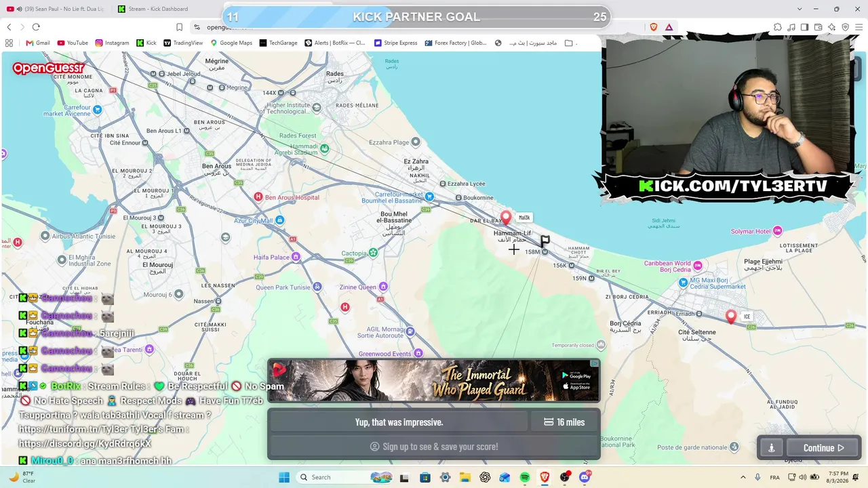This screenshot has width=868, height=488.
Task: Open the Gmail bookmark
Action: (38, 43)
